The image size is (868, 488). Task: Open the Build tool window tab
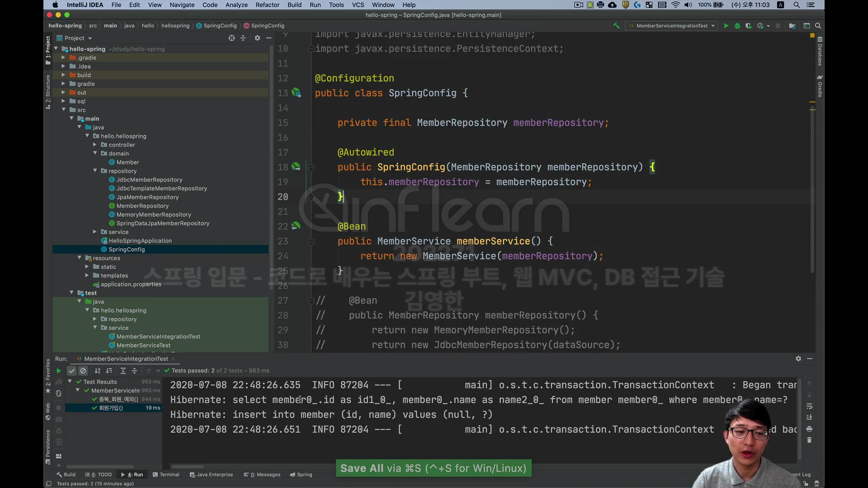[x=66, y=474]
